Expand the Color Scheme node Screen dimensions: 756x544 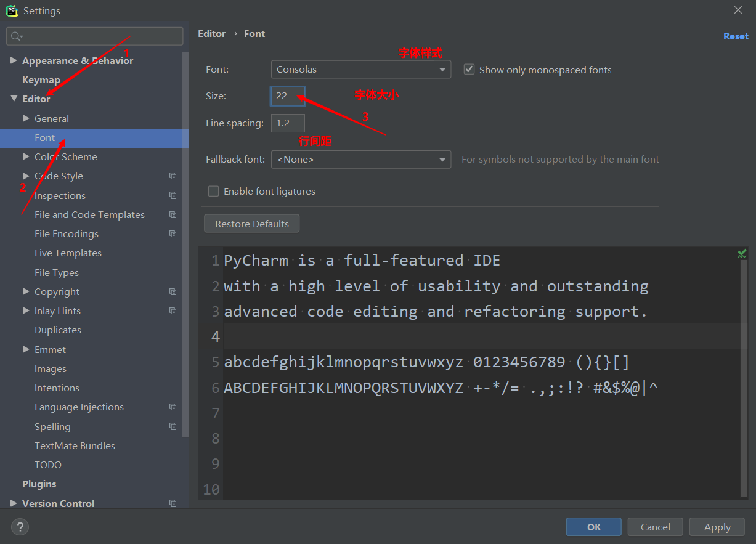click(26, 156)
